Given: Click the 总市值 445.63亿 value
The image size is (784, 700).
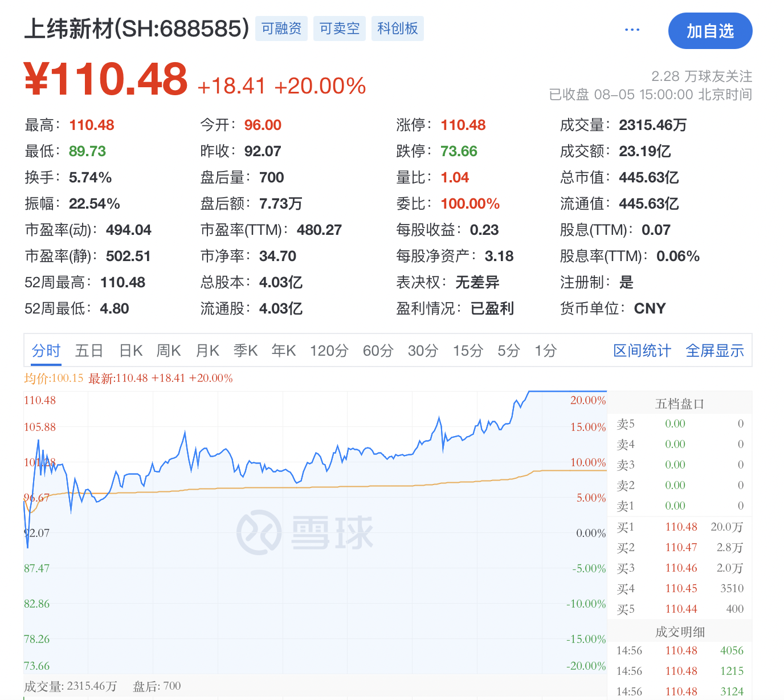Looking at the screenshot, I should click(x=649, y=177).
